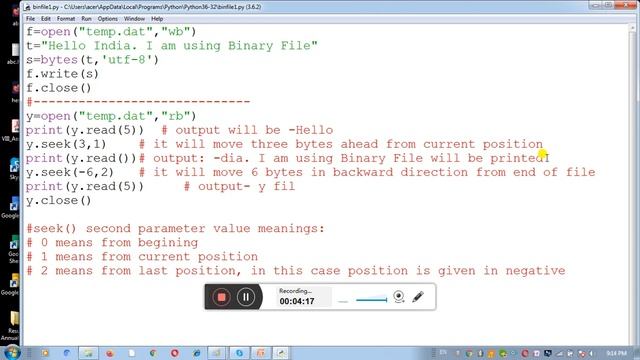This screenshot has height=360, width=640.
Task: Click the print(y.read(5)) output will be -Hello line
Action: (x=180, y=130)
